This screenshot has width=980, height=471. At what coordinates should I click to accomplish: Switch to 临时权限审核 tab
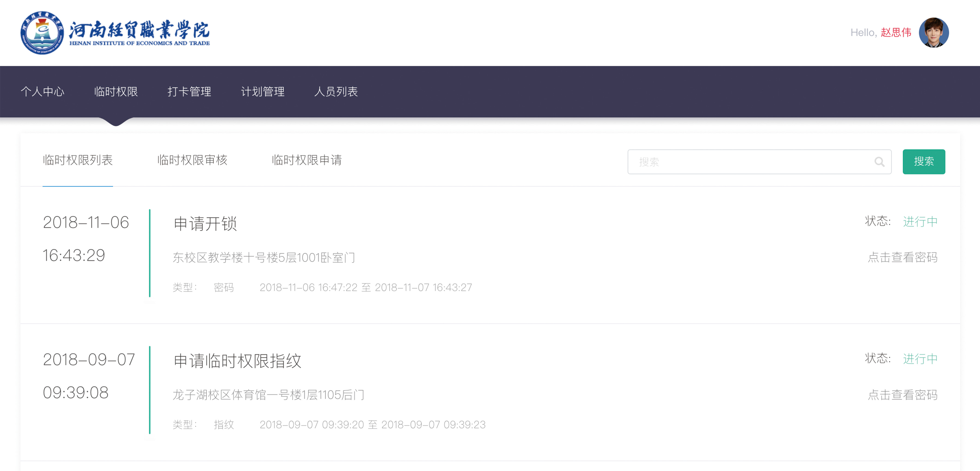(192, 160)
